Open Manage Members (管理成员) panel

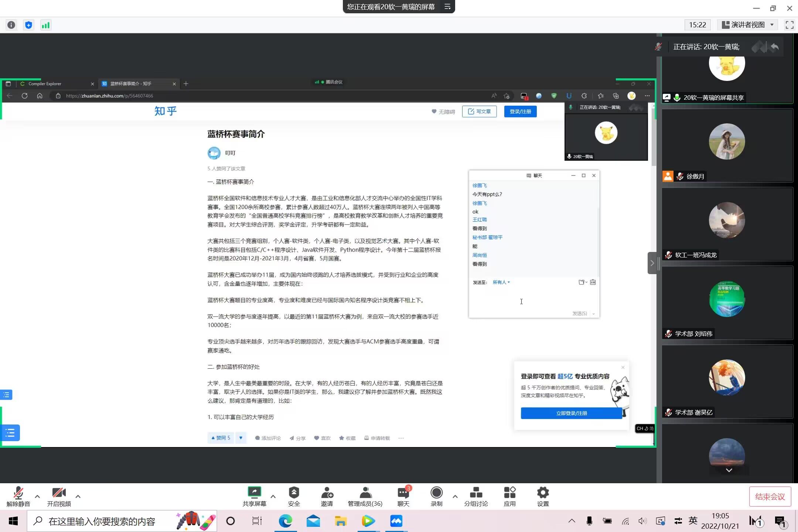point(365,493)
